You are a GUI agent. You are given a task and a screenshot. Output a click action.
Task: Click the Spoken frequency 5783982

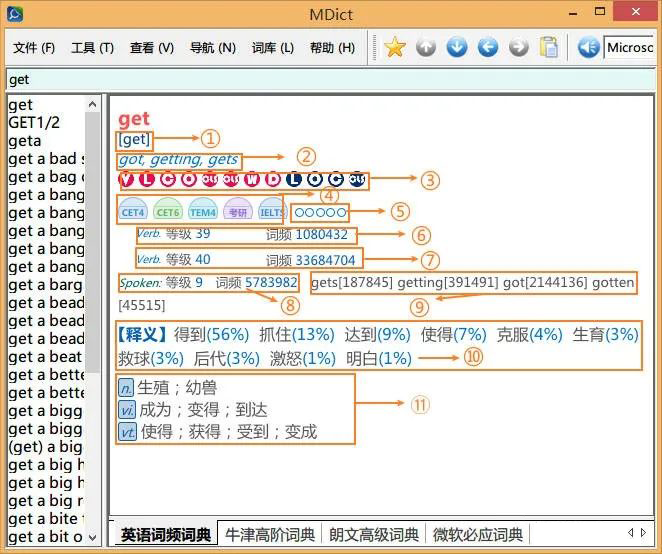click(x=271, y=282)
